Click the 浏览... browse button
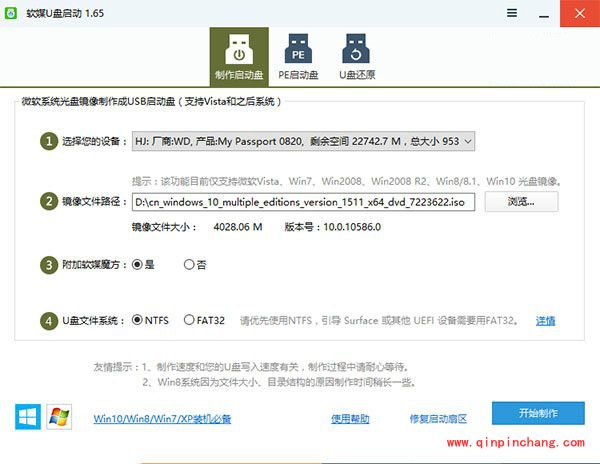The width and height of the screenshot is (600, 464). [522, 202]
